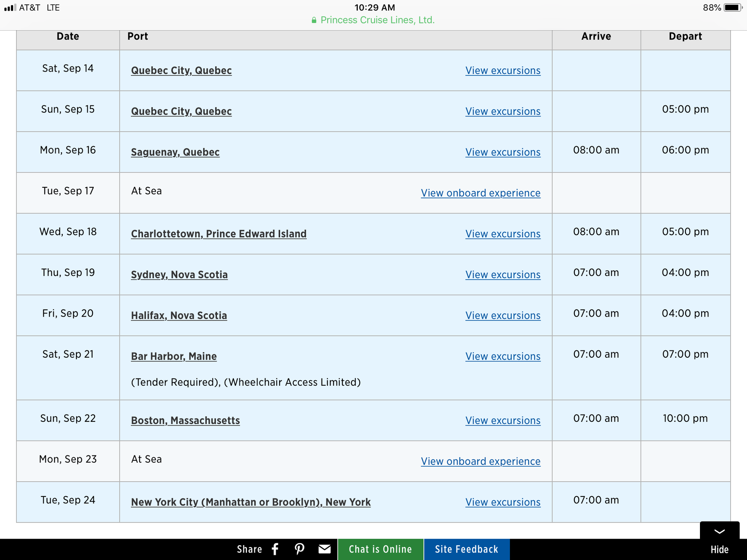Open Sydney, Nova Scotia port link
This screenshot has width=747, height=560.
pyautogui.click(x=179, y=275)
